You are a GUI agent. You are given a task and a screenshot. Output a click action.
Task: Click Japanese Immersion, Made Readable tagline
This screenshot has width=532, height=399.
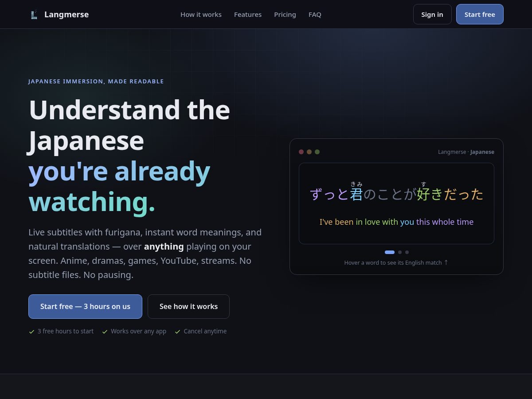point(96,81)
